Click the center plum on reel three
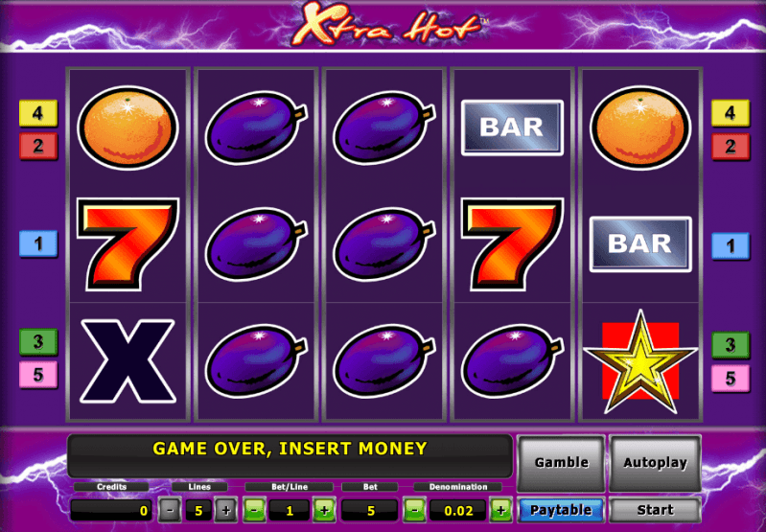766x532 pixels. tap(384, 244)
